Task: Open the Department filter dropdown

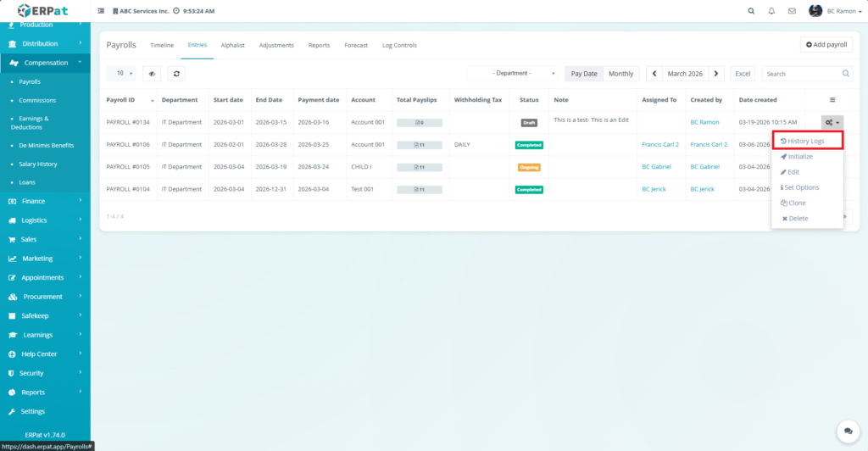Action: tap(515, 74)
